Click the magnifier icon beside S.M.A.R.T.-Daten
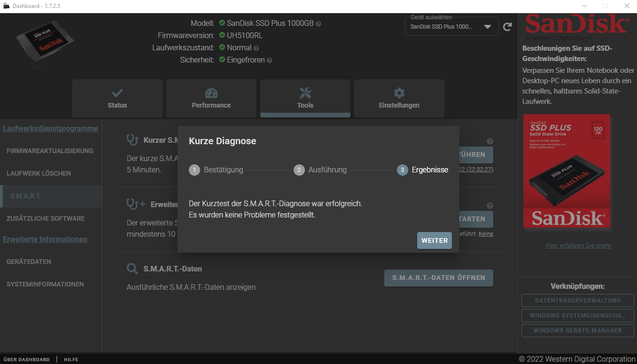The height and width of the screenshot is (364, 637). tap(132, 269)
